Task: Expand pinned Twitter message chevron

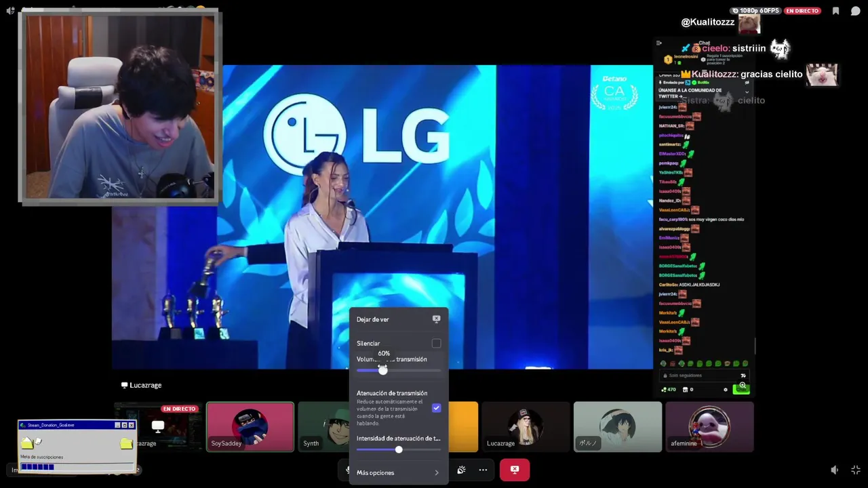Action: (x=747, y=91)
